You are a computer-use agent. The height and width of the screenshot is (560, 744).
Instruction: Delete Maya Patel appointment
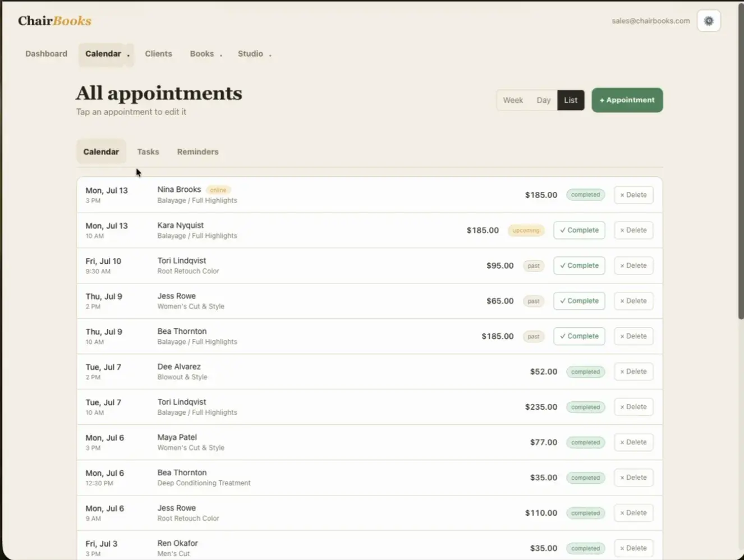(x=633, y=442)
